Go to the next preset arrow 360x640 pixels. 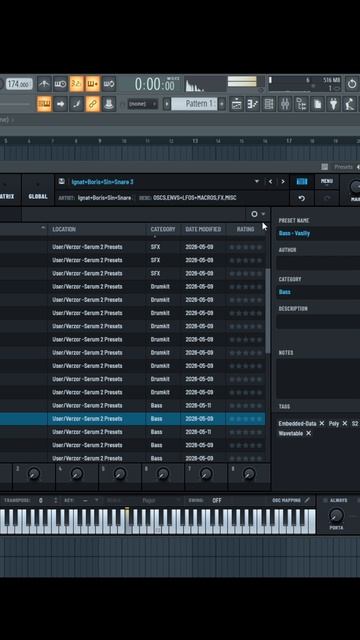[x=283, y=182]
